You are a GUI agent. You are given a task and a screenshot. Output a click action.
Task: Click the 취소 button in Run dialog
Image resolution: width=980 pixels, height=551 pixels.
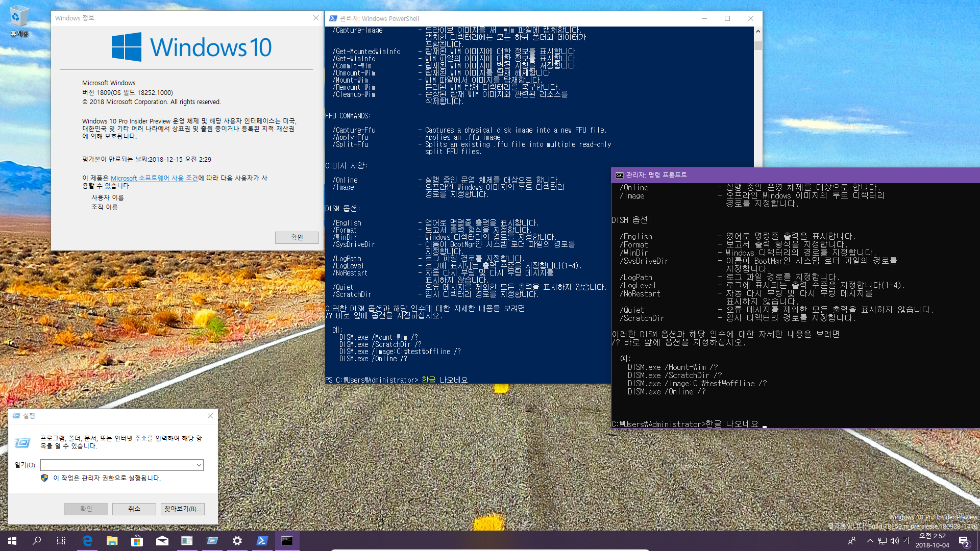pos(134,509)
